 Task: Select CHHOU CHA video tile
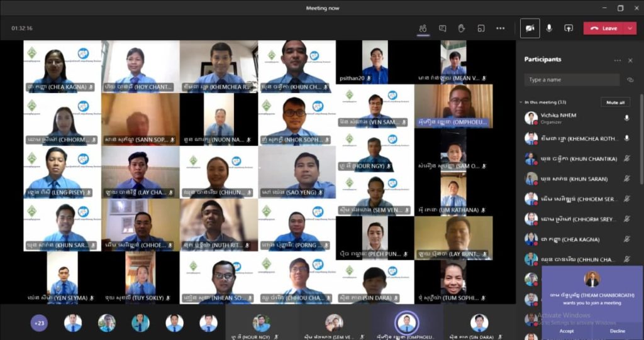click(x=297, y=278)
